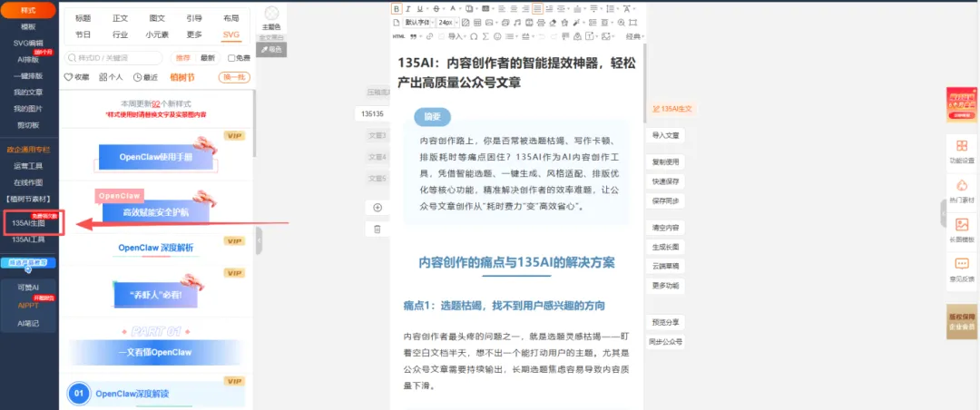Open the 模板 sidebar item
980x410 pixels.
click(x=28, y=27)
